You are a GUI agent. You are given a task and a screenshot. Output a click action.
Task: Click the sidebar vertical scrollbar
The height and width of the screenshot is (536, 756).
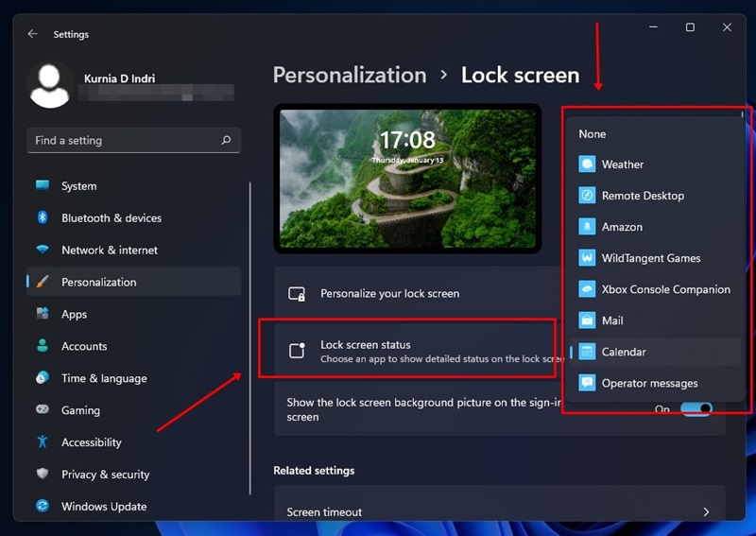249,337
